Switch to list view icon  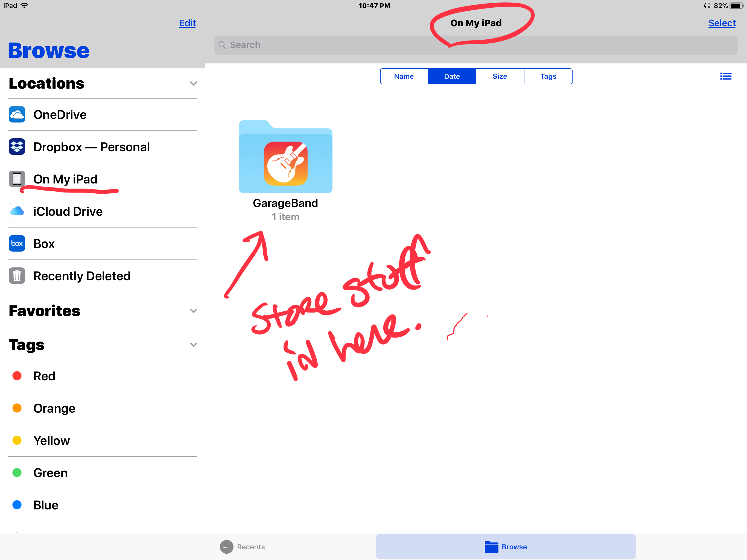tap(725, 76)
